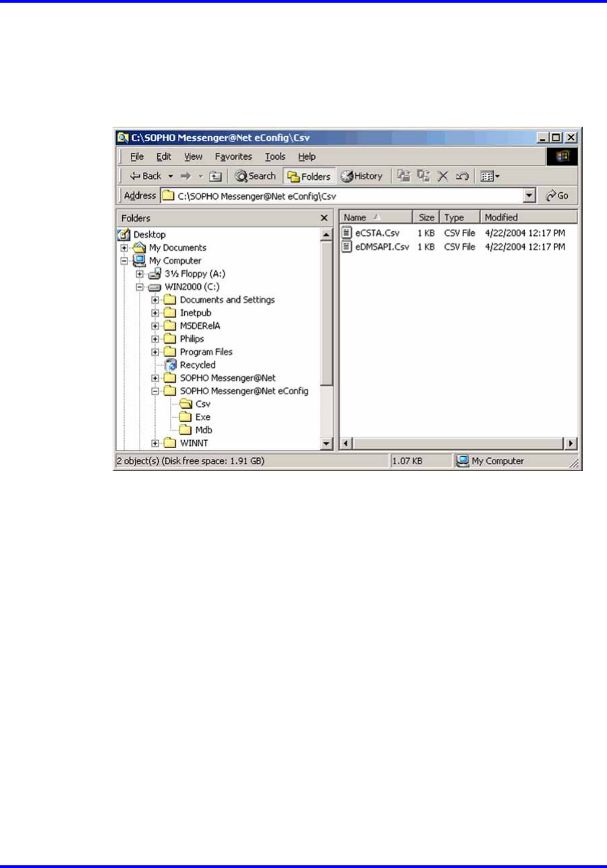The image size is (607, 868).
Task: Open the Edit menu
Action: pos(164,156)
